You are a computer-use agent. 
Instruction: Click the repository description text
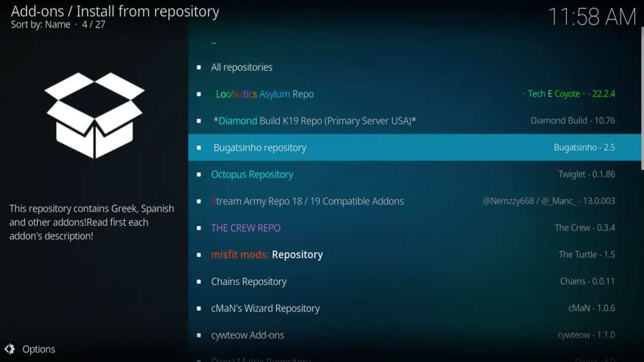click(x=92, y=222)
